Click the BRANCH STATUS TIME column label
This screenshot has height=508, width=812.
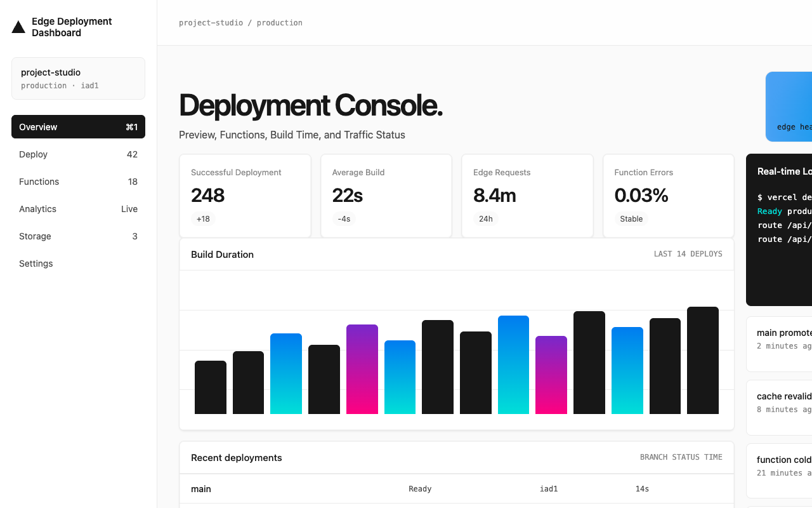click(681, 457)
